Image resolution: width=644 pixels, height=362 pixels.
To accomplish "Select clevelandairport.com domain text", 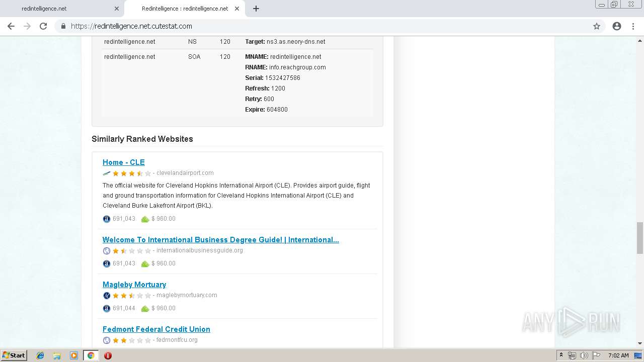I will (x=185, y=173).
